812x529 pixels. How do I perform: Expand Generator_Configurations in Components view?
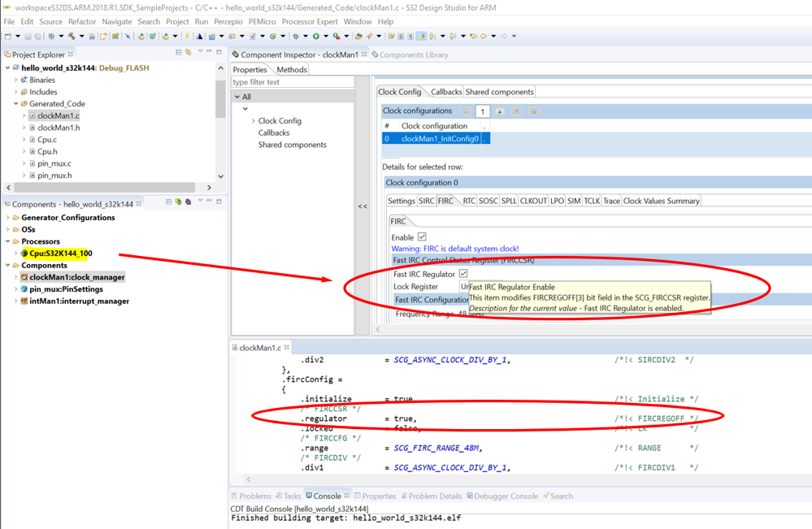coord(8,218)
